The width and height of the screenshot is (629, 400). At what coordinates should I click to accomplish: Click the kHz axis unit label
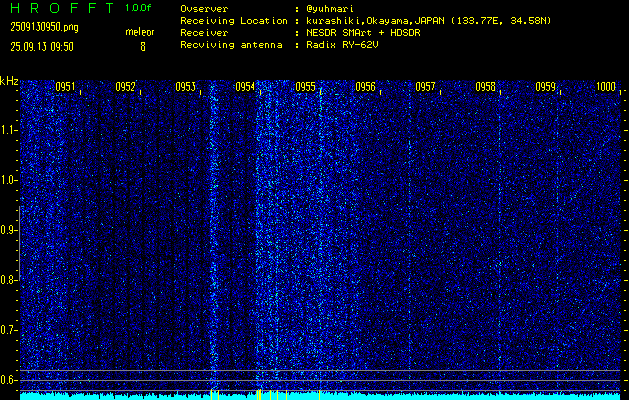pyautogui.click(x=9, y=81)
